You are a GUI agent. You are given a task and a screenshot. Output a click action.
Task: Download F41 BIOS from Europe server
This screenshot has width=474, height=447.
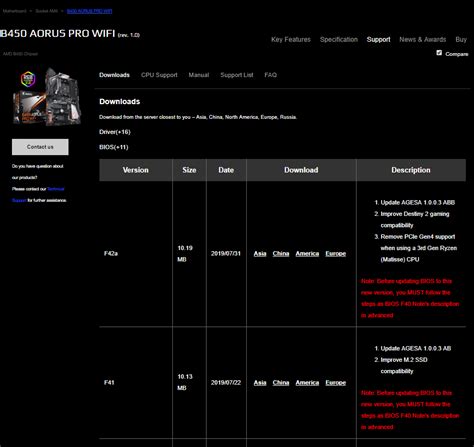(335, 383)
